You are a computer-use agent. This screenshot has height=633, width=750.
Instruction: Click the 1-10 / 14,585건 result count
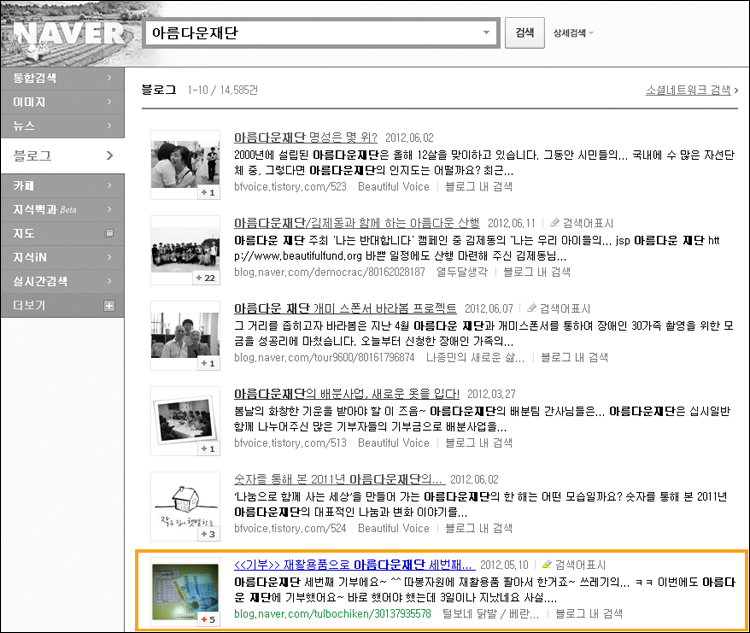[x=222, y=90]
